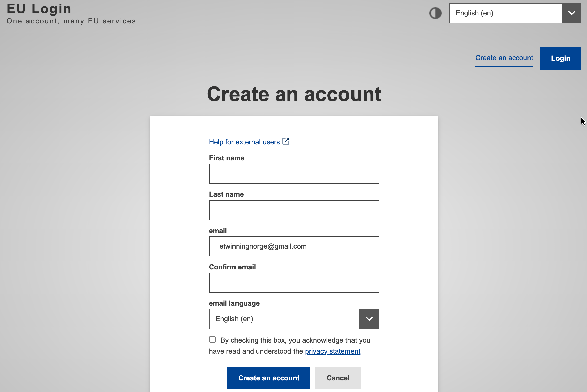Image resolution: width=587 pixels, height=392 pixels.
Task: Focus the First name input field
Action: tap(294, 174)
